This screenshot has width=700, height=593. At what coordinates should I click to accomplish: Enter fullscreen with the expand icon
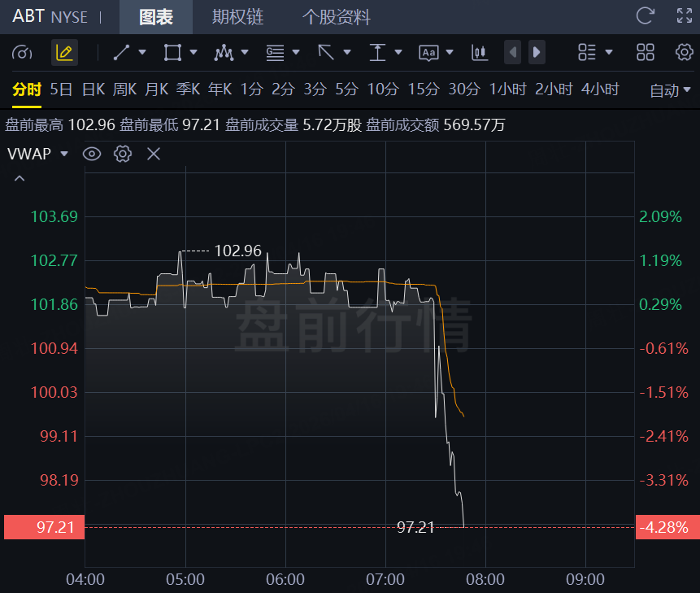click(685, 15)
